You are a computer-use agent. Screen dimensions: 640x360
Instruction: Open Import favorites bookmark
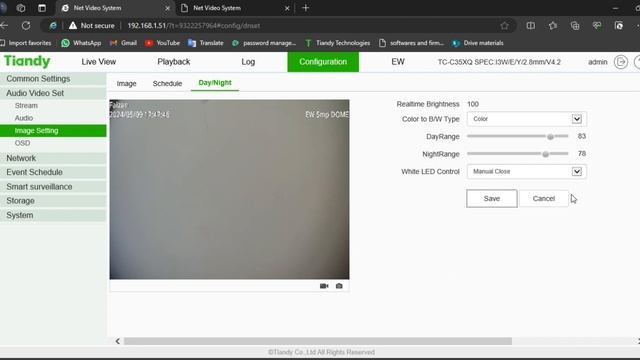[26, 43]
